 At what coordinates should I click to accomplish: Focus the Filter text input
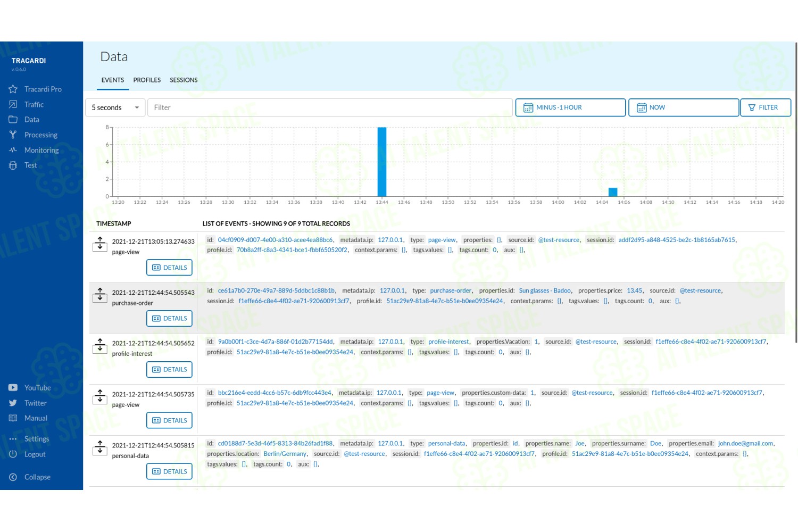click(x=330, y=107)
